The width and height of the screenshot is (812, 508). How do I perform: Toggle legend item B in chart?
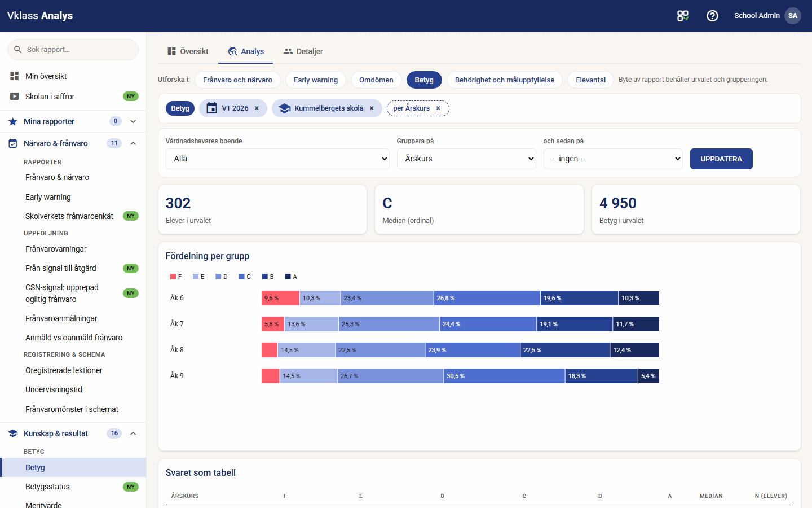pos(268,277)
